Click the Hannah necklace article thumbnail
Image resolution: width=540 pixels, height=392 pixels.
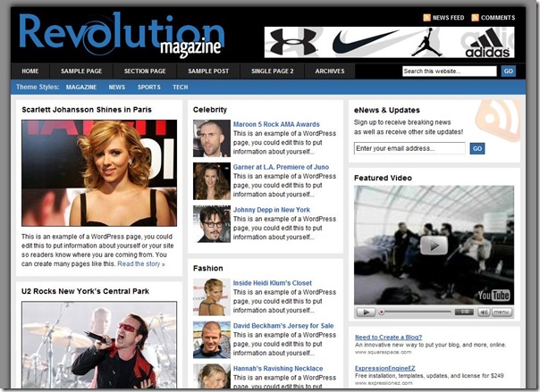[x=212, y=376]
